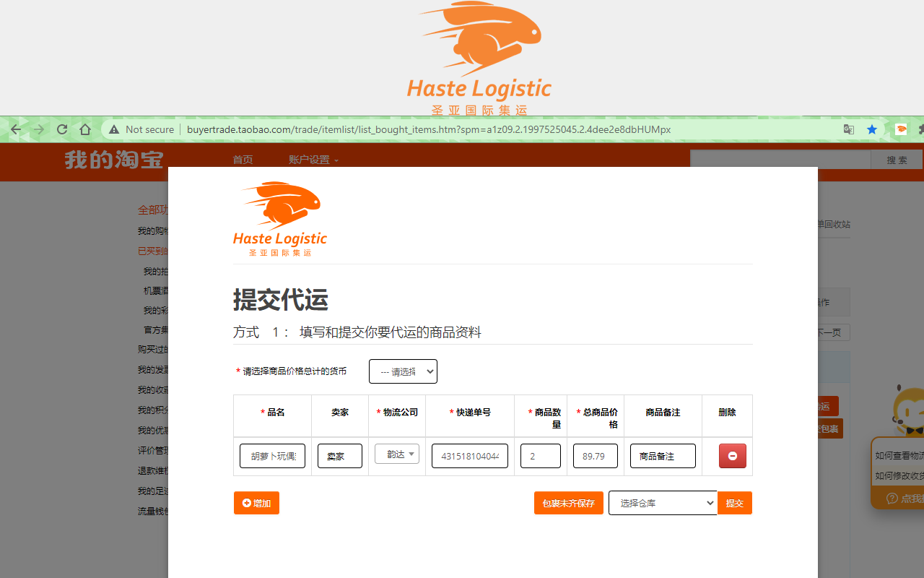The width and height of the screenshot is (924, 578).
Task: Go to browser home page icon
Action: coord(85,129)
